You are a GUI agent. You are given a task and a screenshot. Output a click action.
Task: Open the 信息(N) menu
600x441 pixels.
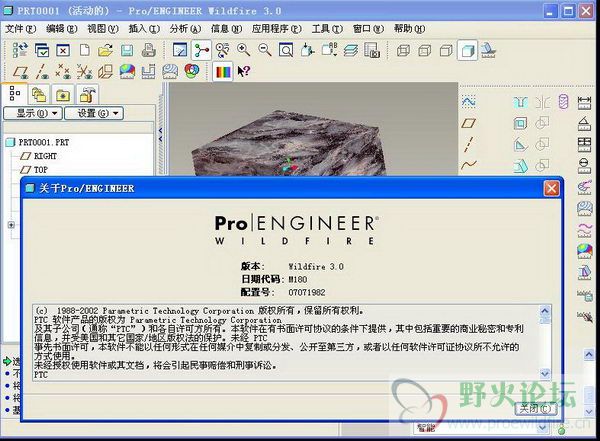tap(227, 29)
